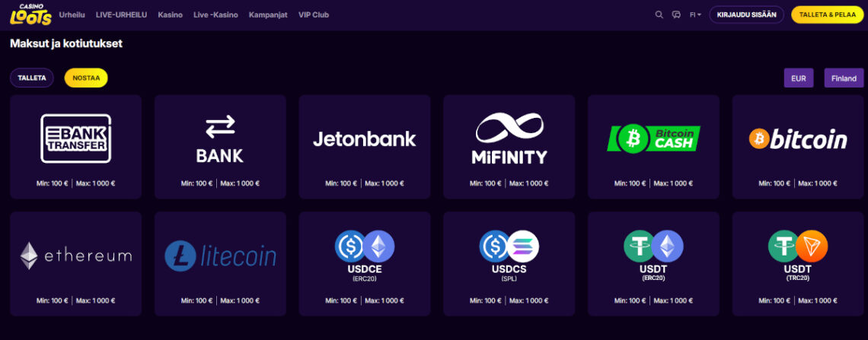Expand the FI language dropdown
868x340 pixels.
tap(695, 14)
